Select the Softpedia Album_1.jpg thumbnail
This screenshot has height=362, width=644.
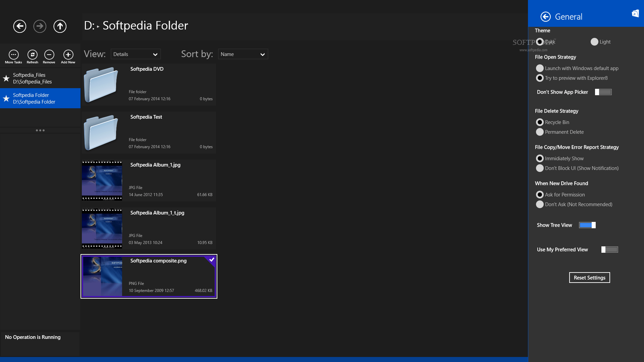[102, 180]
